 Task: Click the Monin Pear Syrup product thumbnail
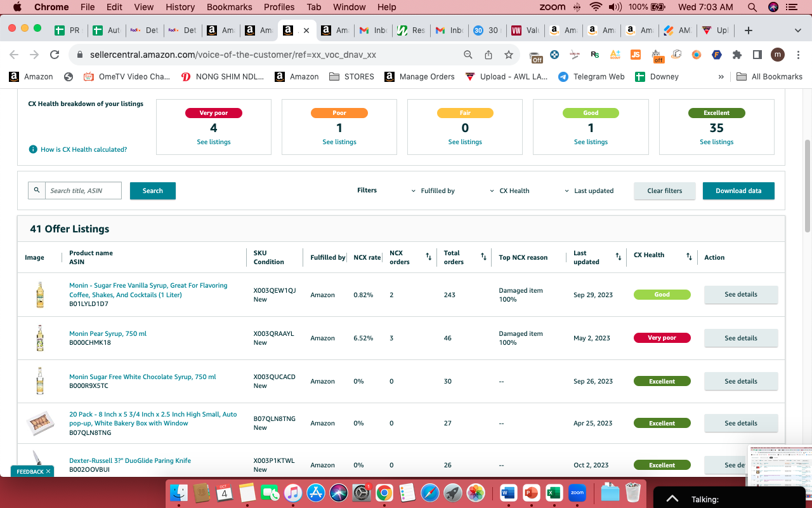pyautogui.click(x=40, y=338)
